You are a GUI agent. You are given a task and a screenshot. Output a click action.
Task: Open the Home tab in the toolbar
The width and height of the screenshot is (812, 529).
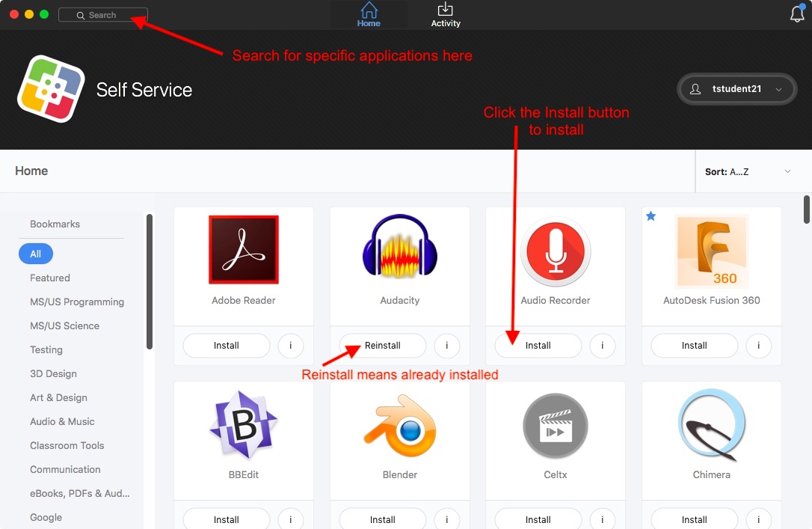(x=369, y=14)
